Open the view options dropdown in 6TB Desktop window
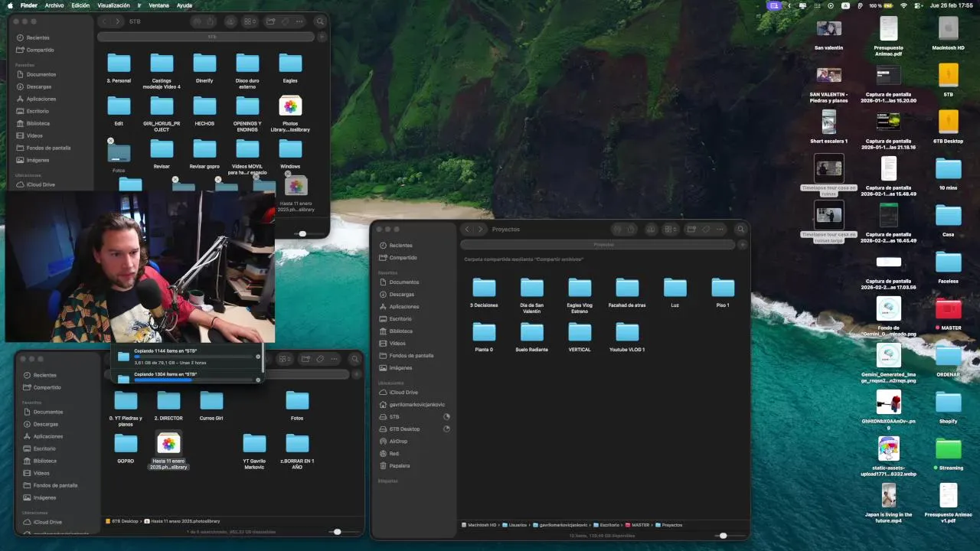This screenshot has width=980, height=551. (x=285, y=359)
